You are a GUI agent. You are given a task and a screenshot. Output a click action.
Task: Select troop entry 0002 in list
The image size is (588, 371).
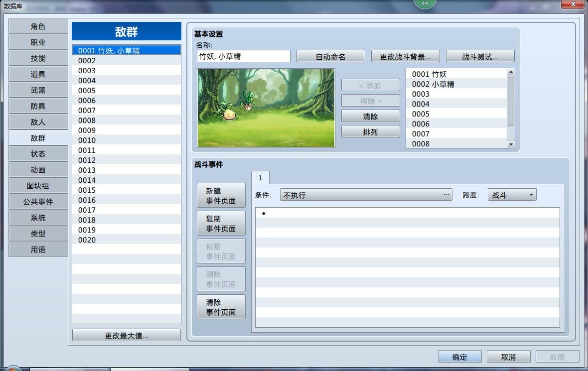pos(127,60)
